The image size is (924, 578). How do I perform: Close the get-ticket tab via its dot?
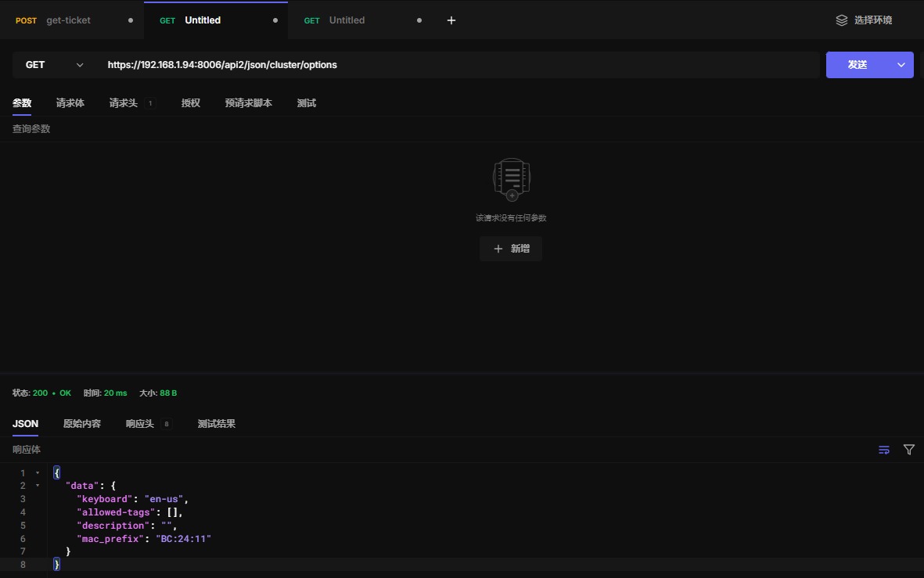(131, 20)
